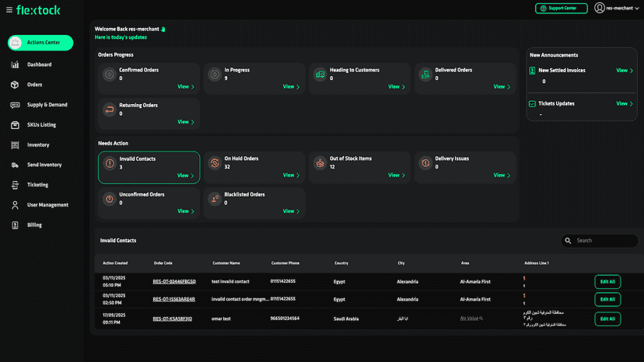View Delivered Orders
Image resolution: width=644 pixels, height=362 pixels.
[502, 86]
